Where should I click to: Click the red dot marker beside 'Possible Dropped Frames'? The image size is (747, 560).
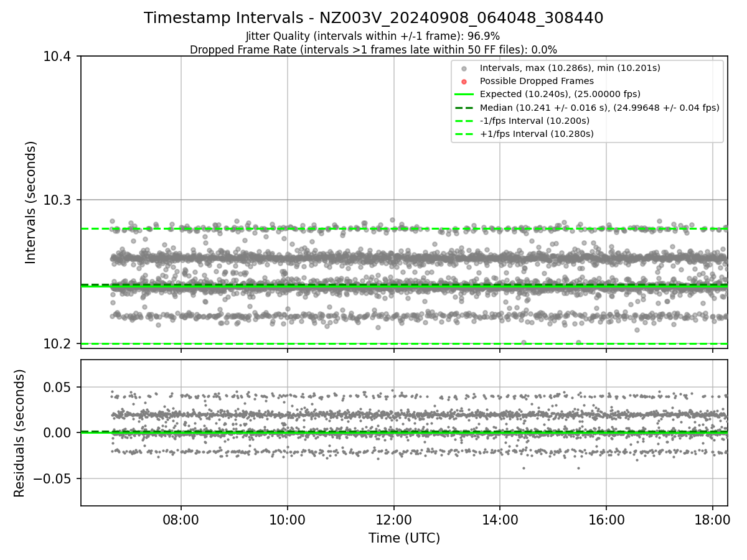click(464, 82)
